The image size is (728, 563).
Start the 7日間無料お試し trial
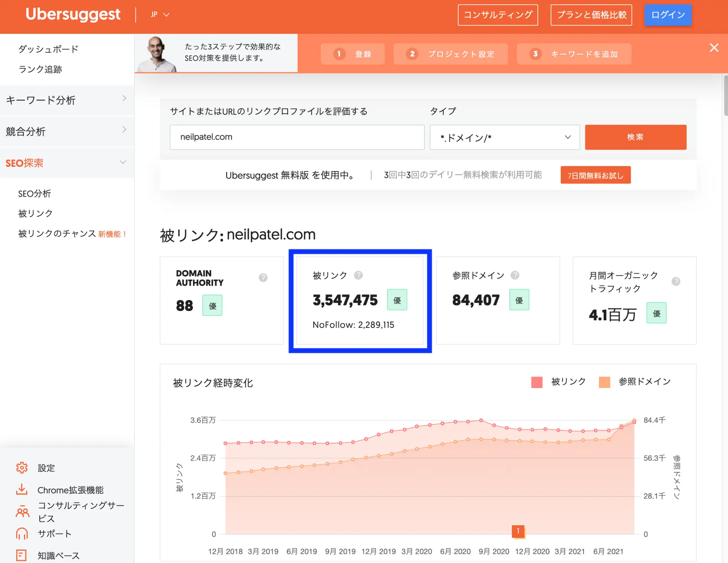pos(595,175)
